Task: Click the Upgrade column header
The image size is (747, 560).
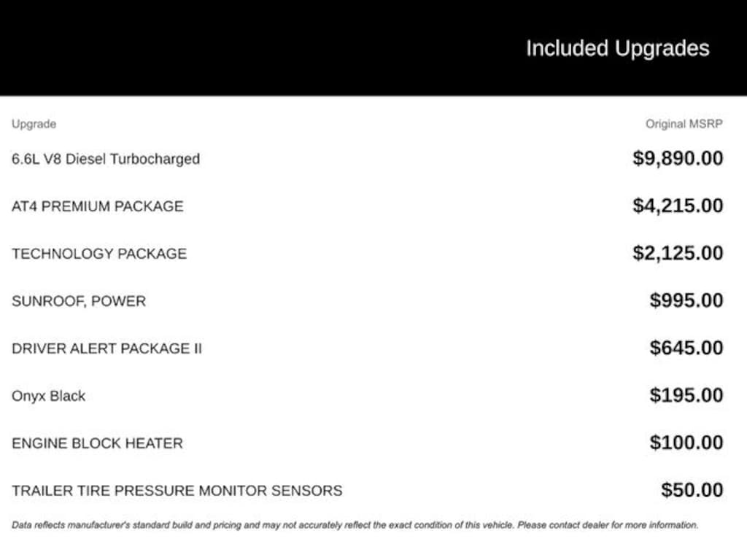Action: click(34, 124)
